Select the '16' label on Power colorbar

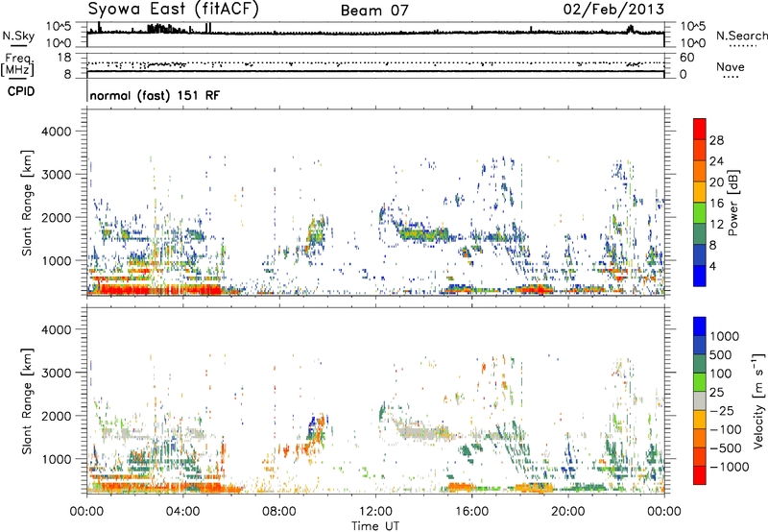pos(716,204)
